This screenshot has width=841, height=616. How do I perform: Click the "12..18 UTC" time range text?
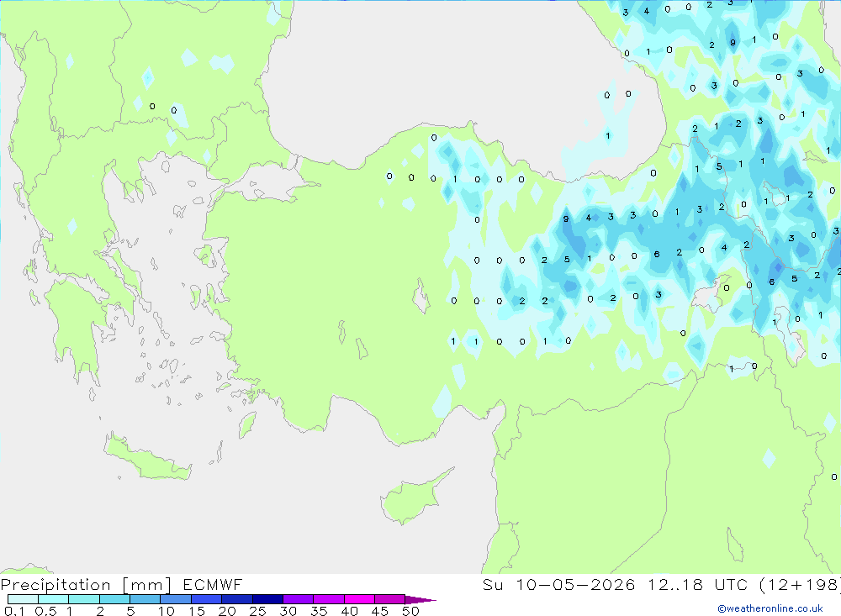(698, 584)
